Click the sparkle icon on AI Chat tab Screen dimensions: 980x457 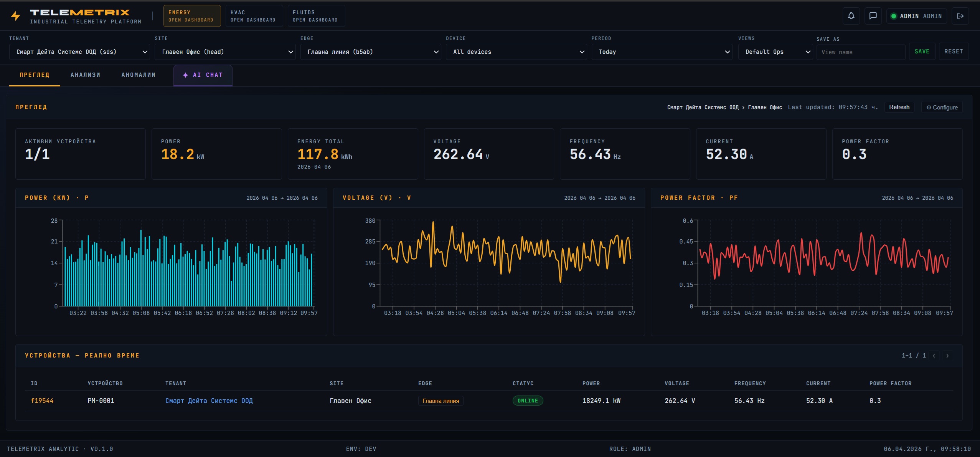tap(186, 75)
